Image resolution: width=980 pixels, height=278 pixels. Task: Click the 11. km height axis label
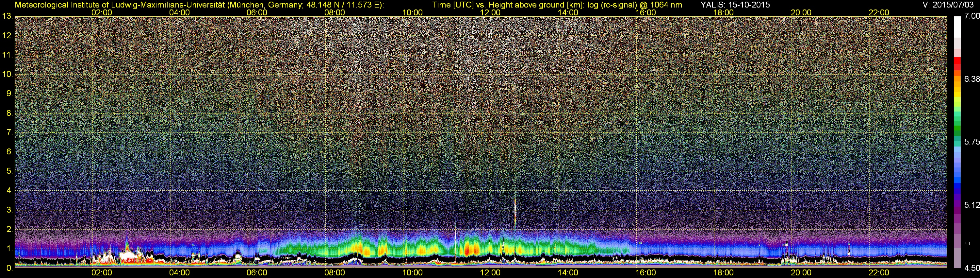click(7, 55)
